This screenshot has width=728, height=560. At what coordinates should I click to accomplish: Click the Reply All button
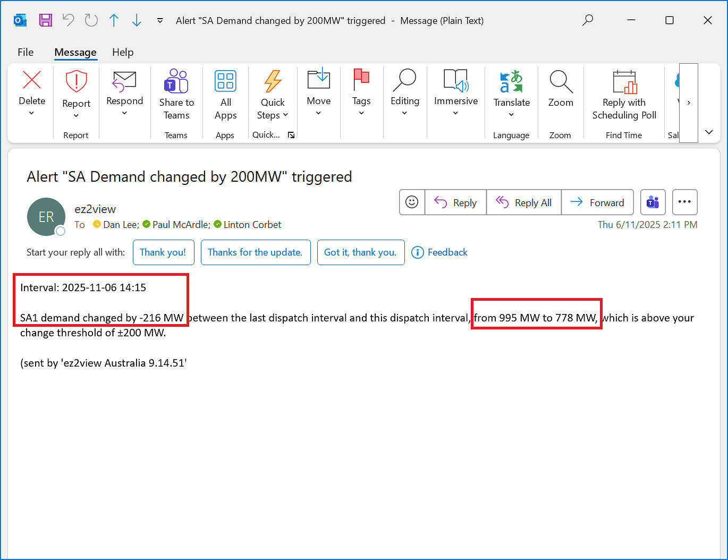click(x=524, y=202)
